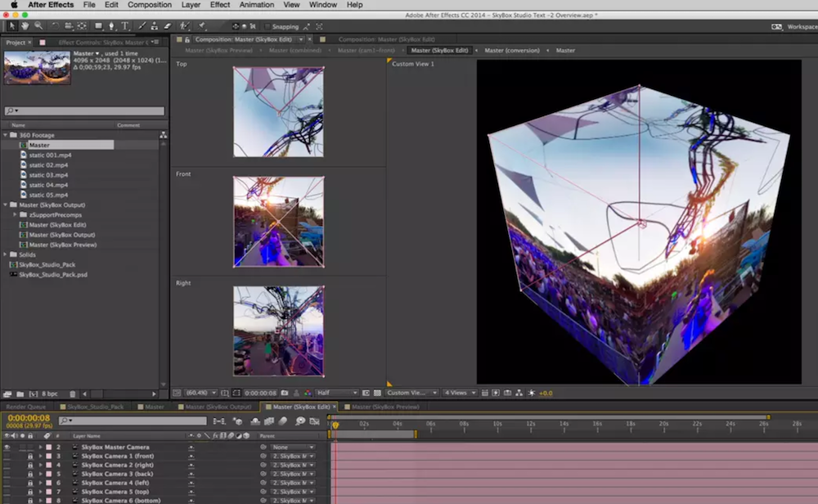Select the Pen tool
818x504 pixels.
tap(111, 25)
